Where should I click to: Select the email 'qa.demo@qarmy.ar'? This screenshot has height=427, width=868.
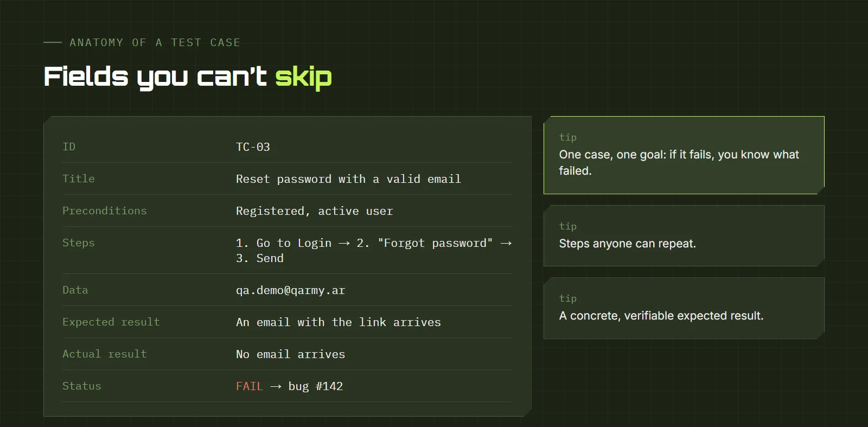[291, 290]
